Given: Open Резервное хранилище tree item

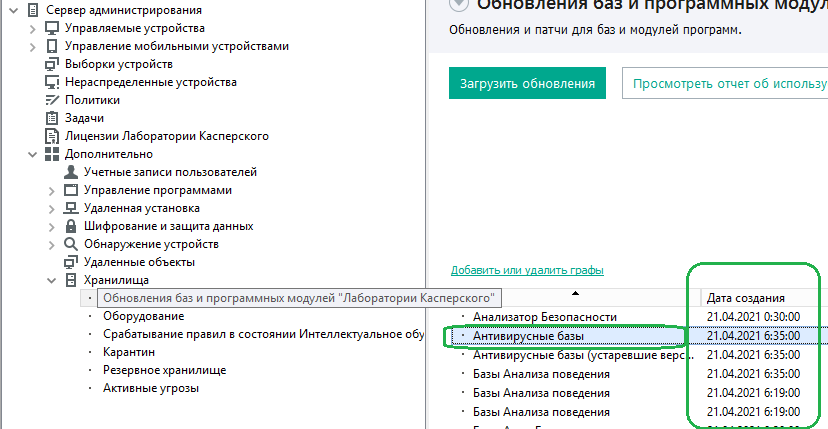Looking at the screenshot, I should click(x=165, y=370).
